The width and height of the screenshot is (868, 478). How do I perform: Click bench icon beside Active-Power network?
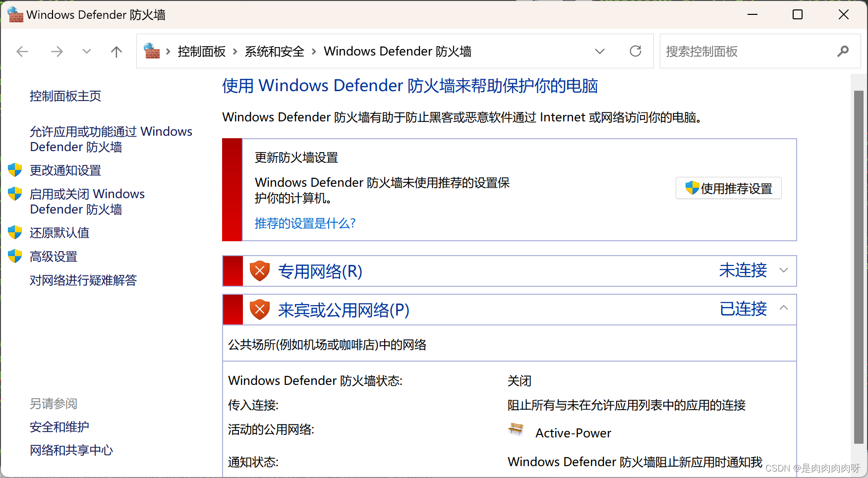pyautogui.click(x=516, y=429)
